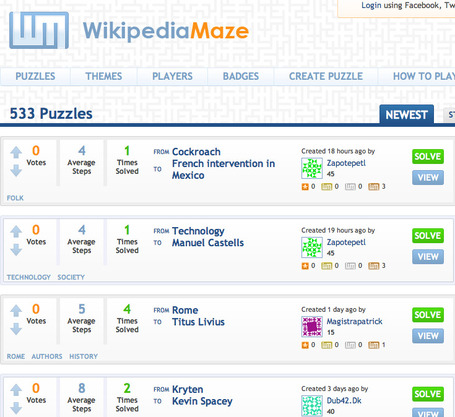The height and width of the screenshot is (417, 455).
Task: Downvote the Cockroach puzzle
Action: (16, 170)
